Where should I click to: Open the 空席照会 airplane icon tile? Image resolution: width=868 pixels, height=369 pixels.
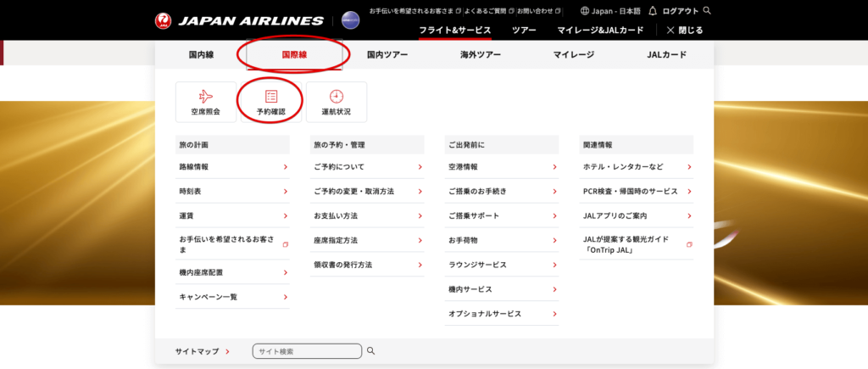point(206,102)
